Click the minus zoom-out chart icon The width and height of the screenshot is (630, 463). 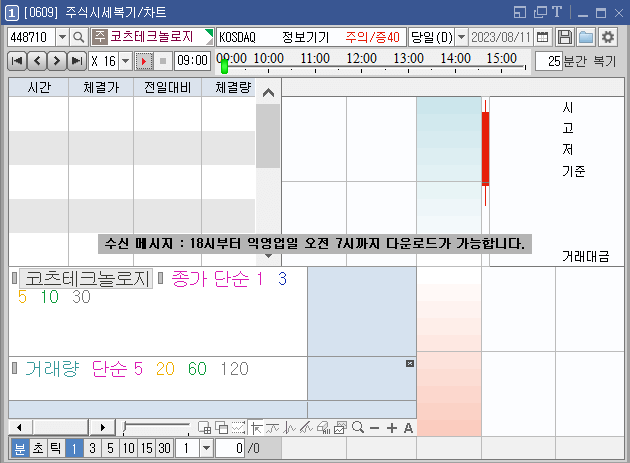point(374,428)
